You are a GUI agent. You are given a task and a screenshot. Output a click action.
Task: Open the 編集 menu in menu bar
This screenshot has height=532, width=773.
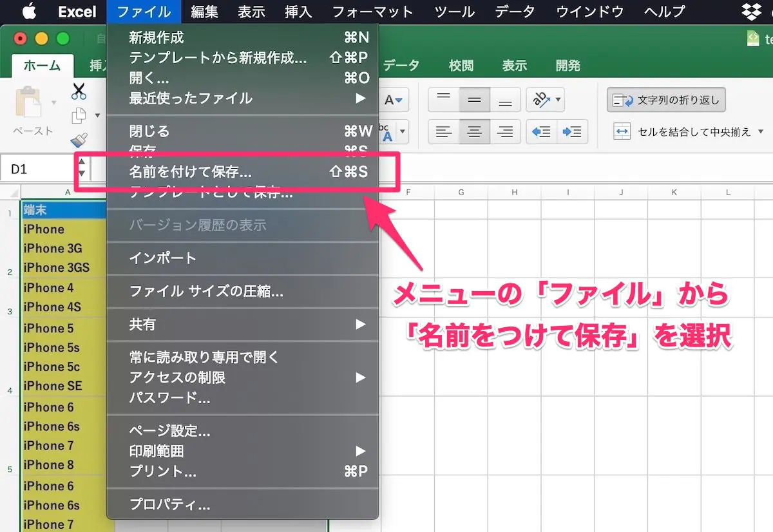click(205, 12)
